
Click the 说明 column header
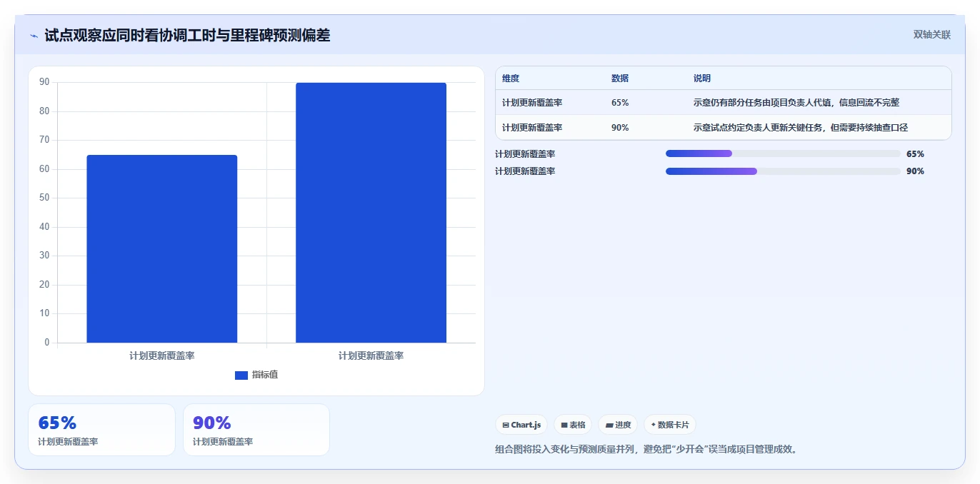click(x=702, y=79)
